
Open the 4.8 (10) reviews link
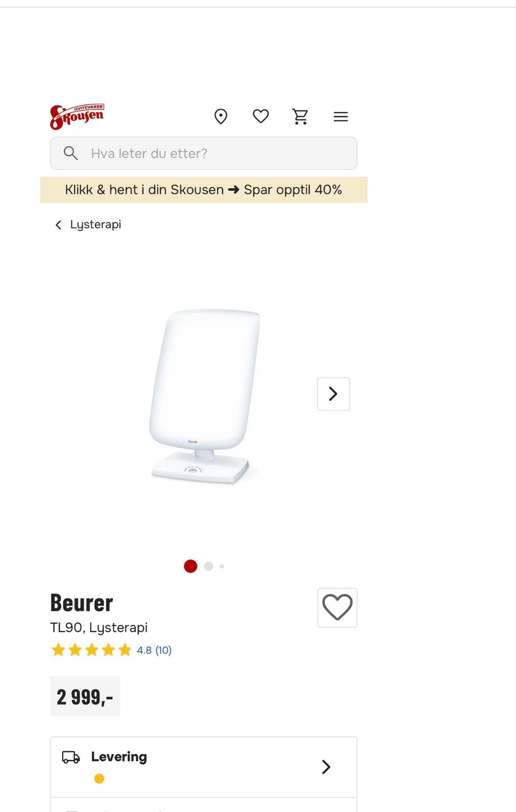(x=154, y=650)
